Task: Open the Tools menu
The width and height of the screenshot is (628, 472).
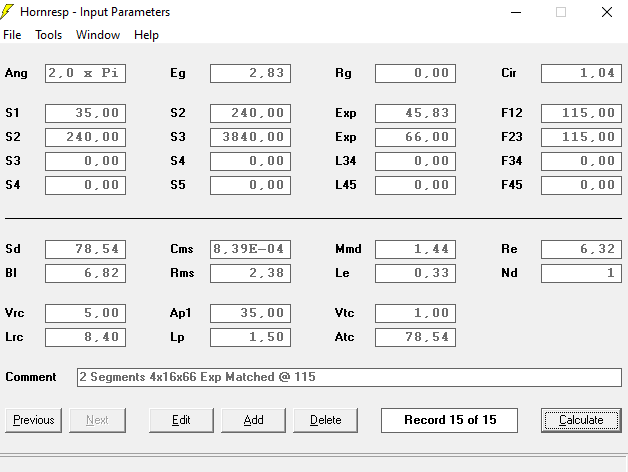Action: 48,35
